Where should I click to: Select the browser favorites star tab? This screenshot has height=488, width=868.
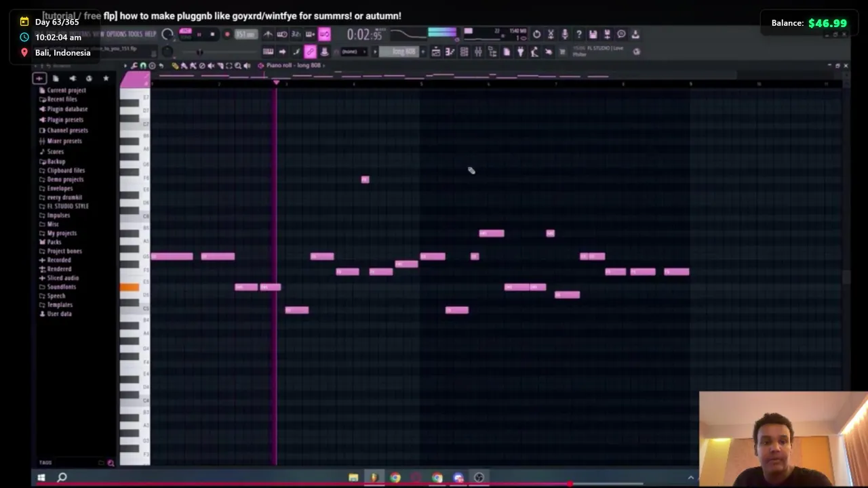(106, 78)
